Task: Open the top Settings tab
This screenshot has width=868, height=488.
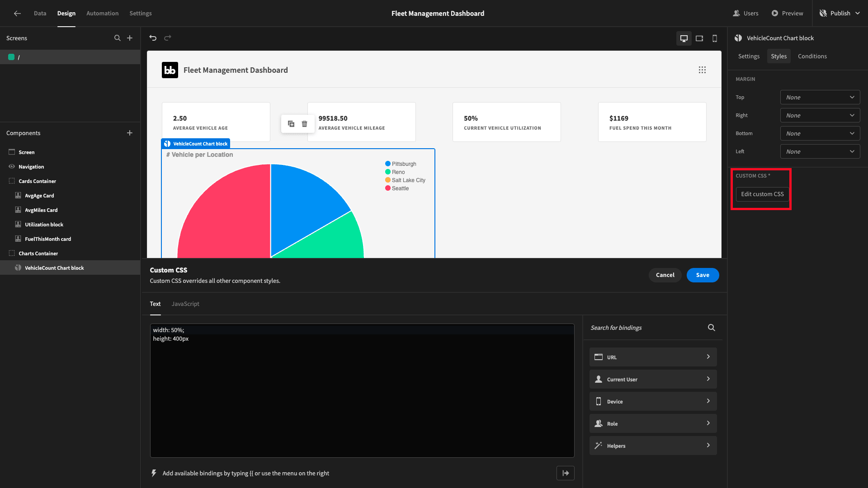Action: (141, 14)
